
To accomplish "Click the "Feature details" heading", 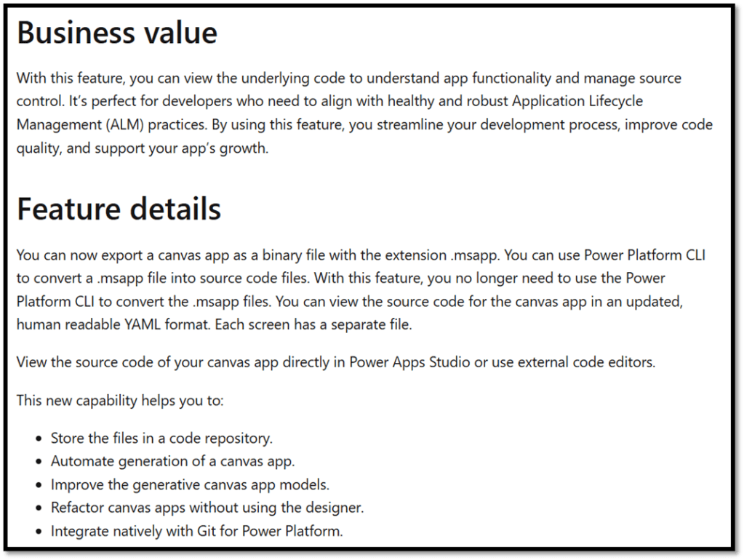I will click(119, 209).
